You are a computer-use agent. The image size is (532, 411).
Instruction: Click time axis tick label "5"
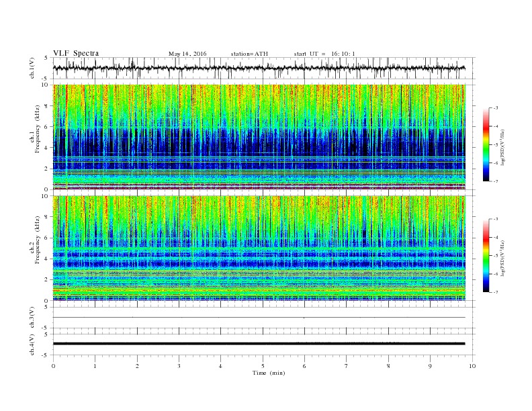point(263,366)
